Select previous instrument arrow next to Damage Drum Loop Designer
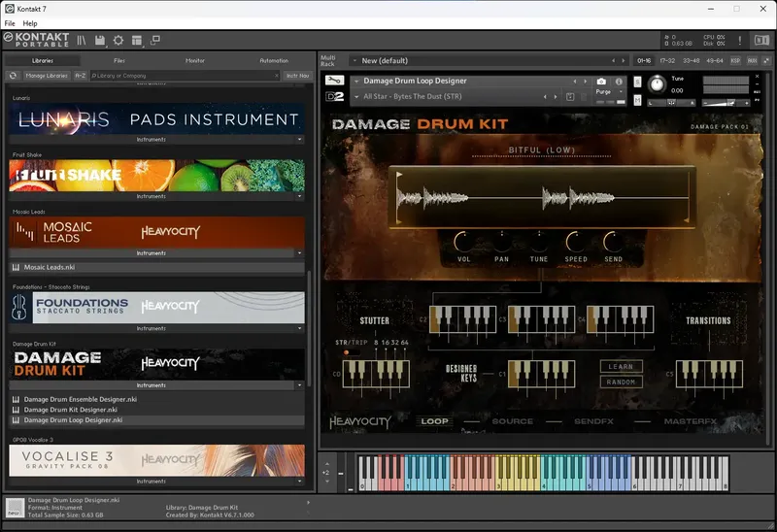Viewport: 777px width, 532px height. (x=575, y=82)
